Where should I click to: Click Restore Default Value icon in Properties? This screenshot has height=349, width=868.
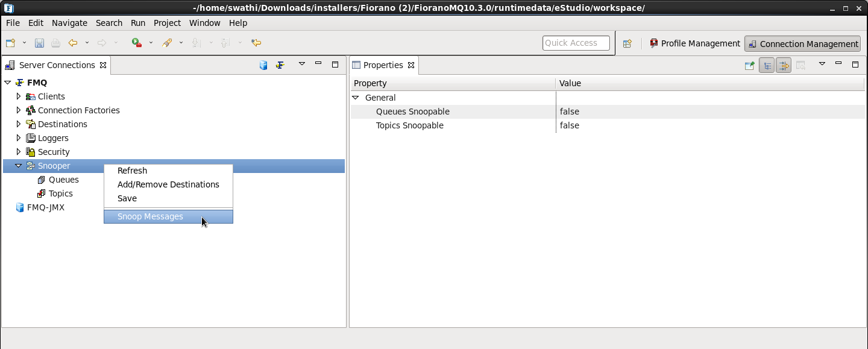pos(800,65)
